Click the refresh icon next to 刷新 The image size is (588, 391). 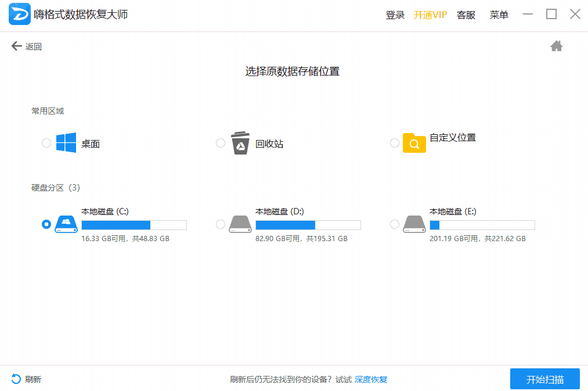click(x=16, y=379)
